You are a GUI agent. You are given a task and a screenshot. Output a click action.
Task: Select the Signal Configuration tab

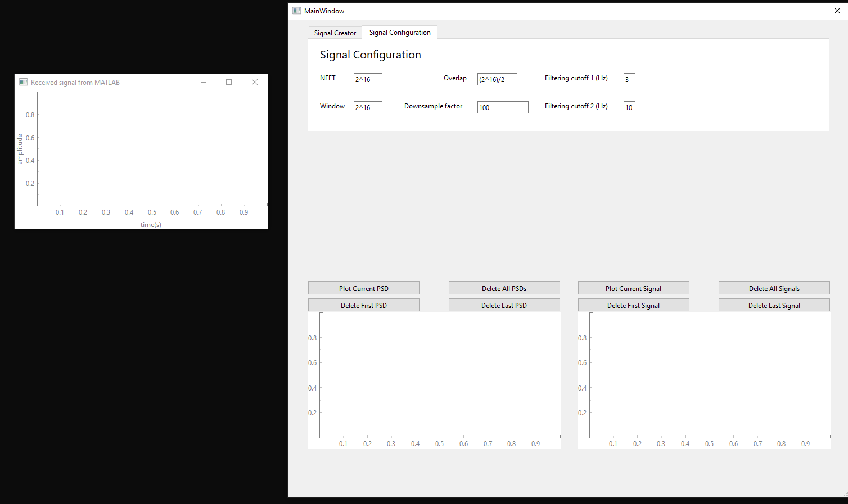click(399, 32)
